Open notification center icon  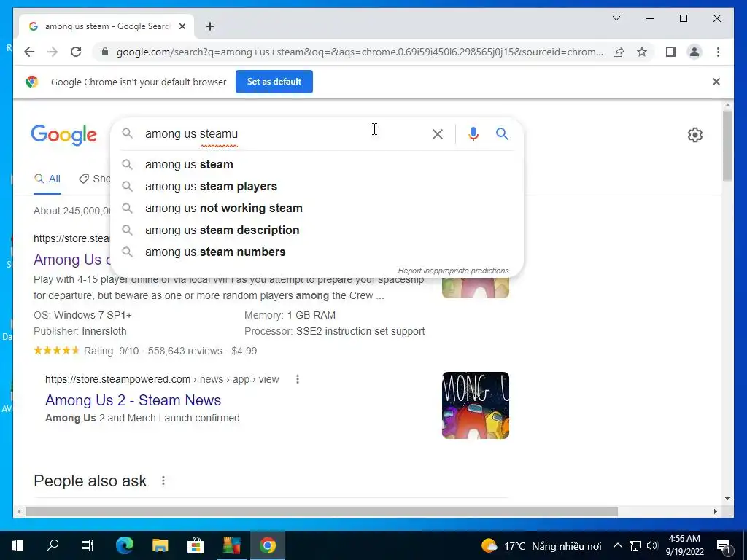coord(724,546)
